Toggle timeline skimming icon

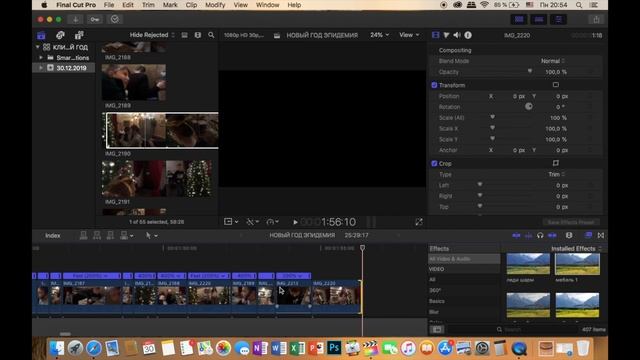[x=516, y=236]
